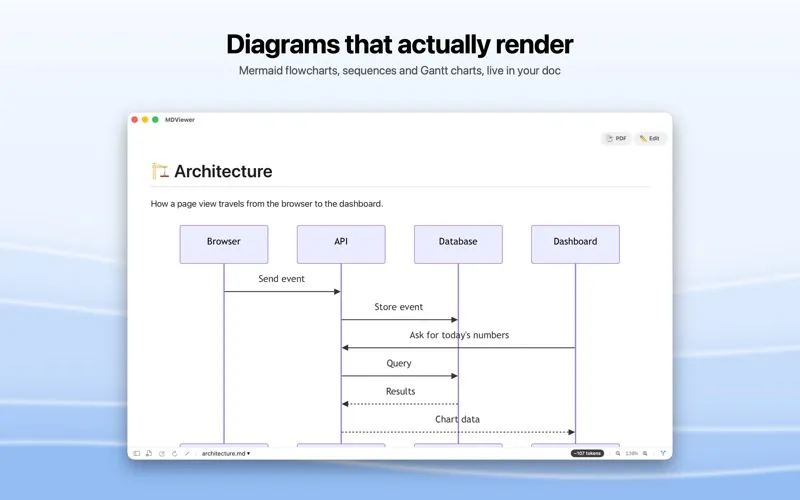Click the Architecture heading

click(x=223, y=171)
